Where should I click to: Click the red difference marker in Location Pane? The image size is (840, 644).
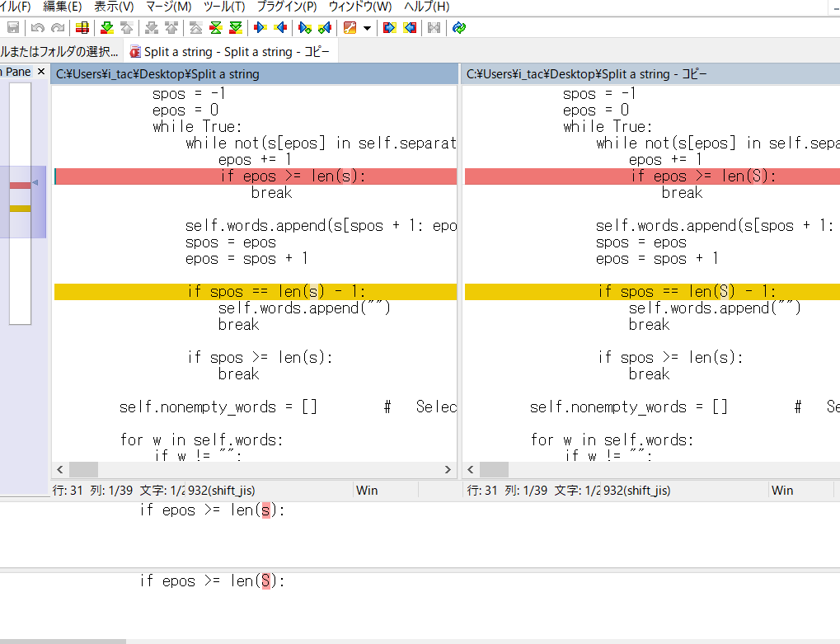click(20, 186)
